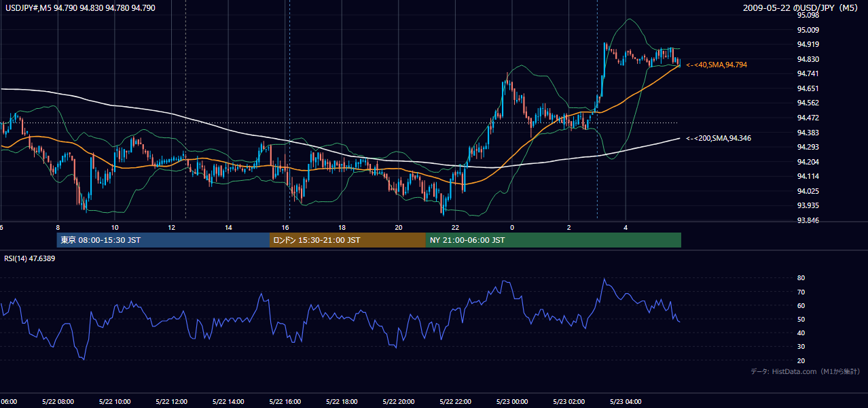The width and height of the screenshot is (868, 408).
Task: Click hour tick 12 under price chart
Action: [171, 228]
